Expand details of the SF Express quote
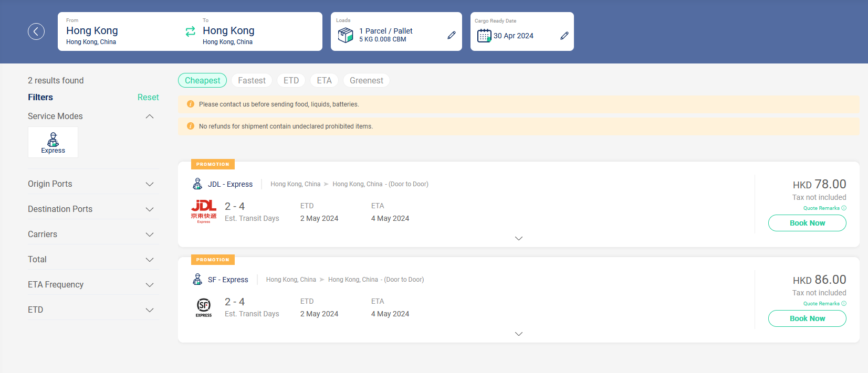868x373 pixels. [x=519, y=334]
